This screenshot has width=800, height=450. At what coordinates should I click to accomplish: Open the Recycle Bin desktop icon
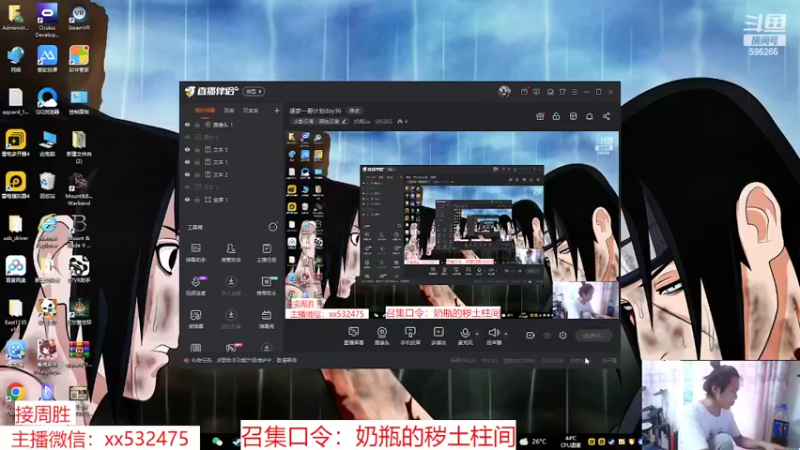(47, 186)
